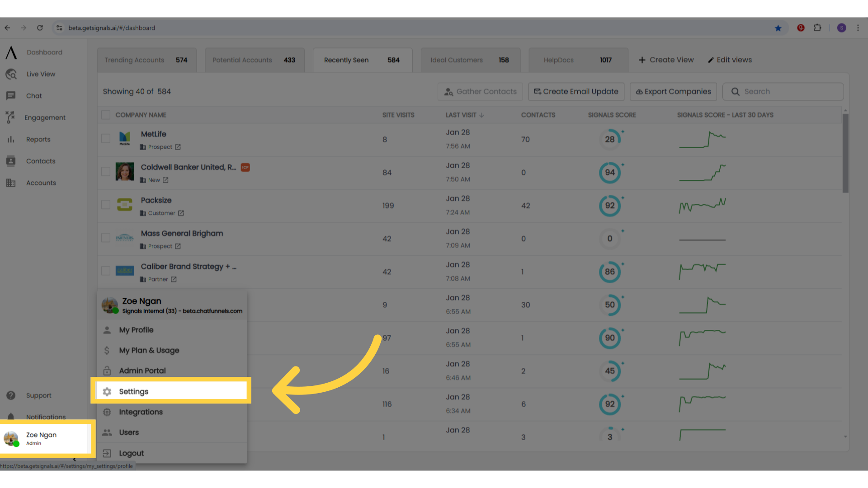Sort by Contacts column header
This screenshot has width=868, height=488.
tap(538, 115)
